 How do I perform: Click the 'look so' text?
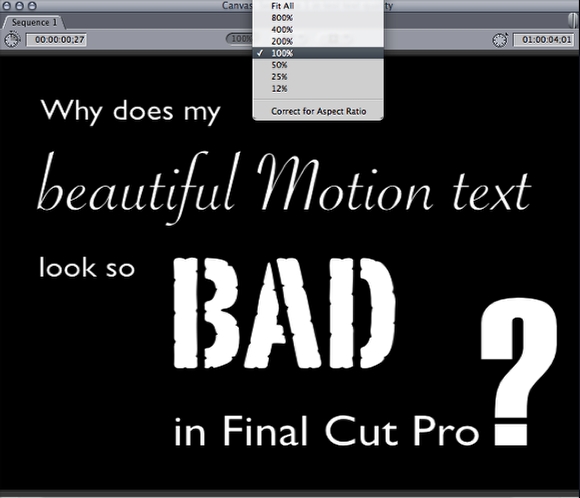click(x=87, y=267)
